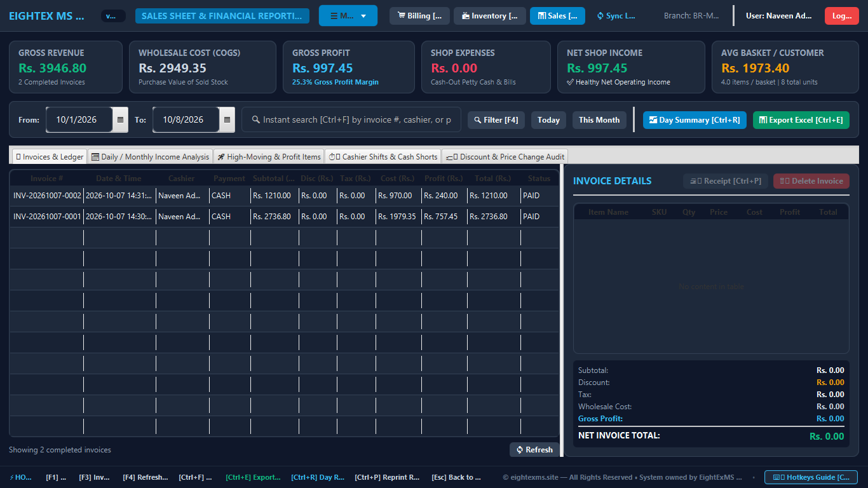
Task: Click the Shop Expenses summary card
Action: pos(486,67)
